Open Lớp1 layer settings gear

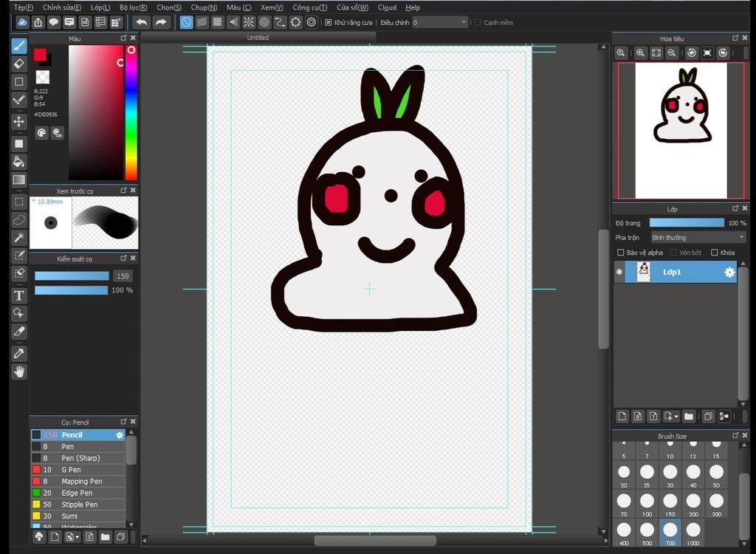click(729, 272)
